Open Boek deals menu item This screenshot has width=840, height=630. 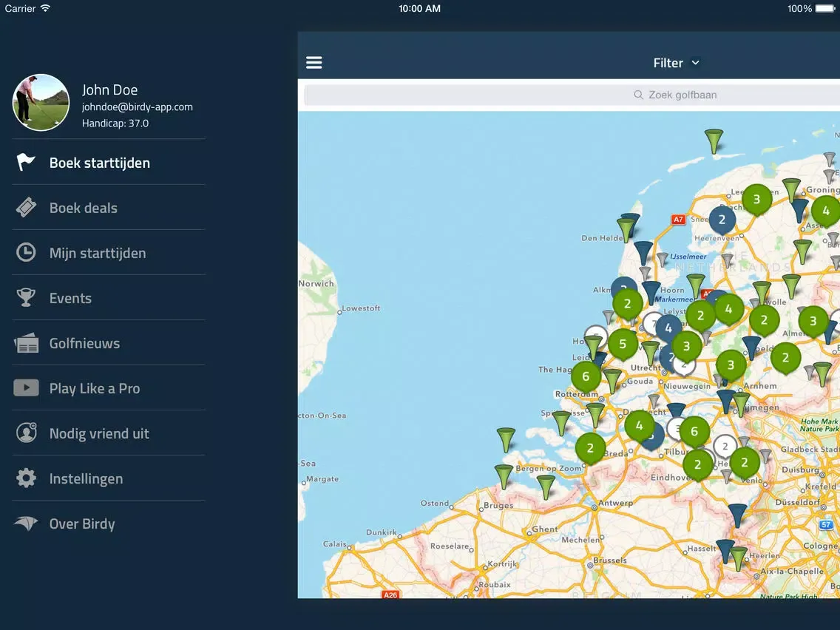[109, 207]
